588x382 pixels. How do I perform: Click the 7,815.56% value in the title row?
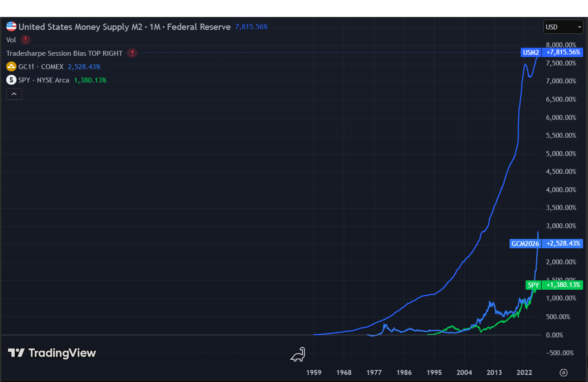[x=251, y=27]
